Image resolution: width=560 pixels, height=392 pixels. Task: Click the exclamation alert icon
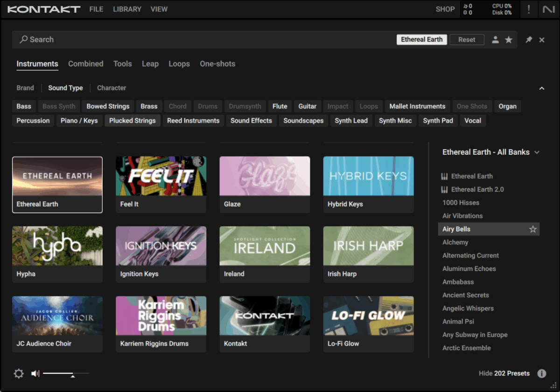point(529,9)
